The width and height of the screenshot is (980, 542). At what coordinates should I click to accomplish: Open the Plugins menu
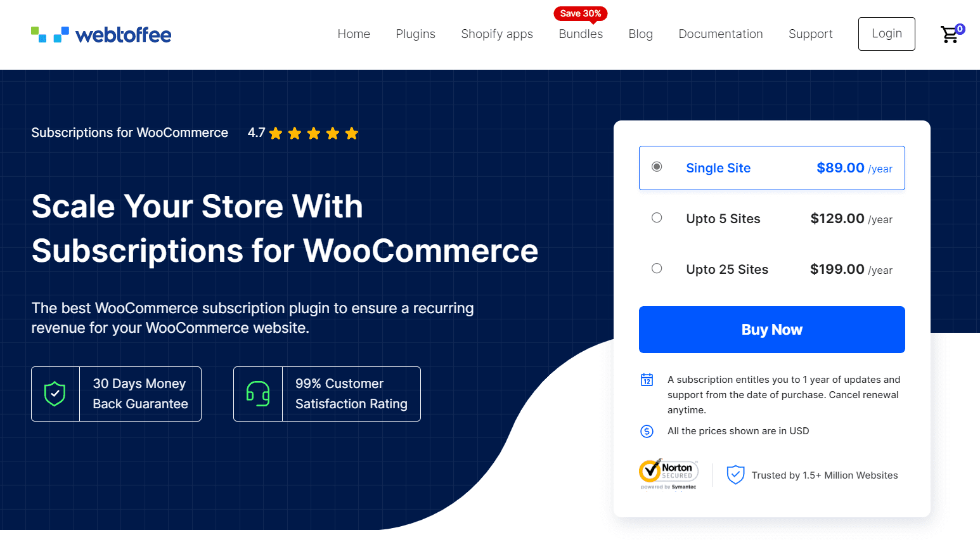416,34
